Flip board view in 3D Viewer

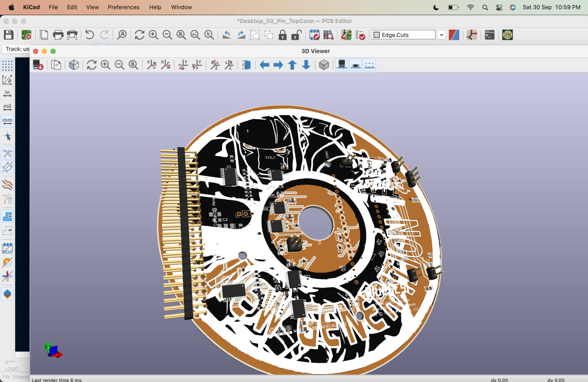click(246, 65)
